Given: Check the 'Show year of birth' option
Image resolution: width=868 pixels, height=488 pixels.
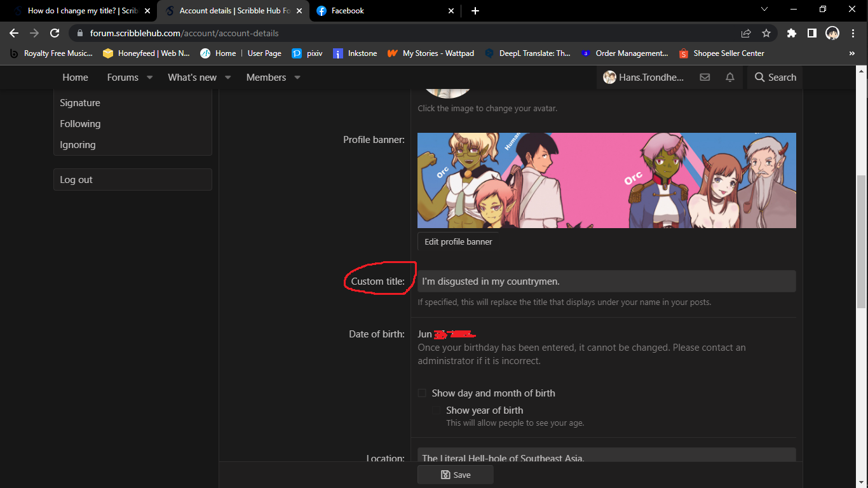Looking at the screenshot, I should (x=437, y=410).
